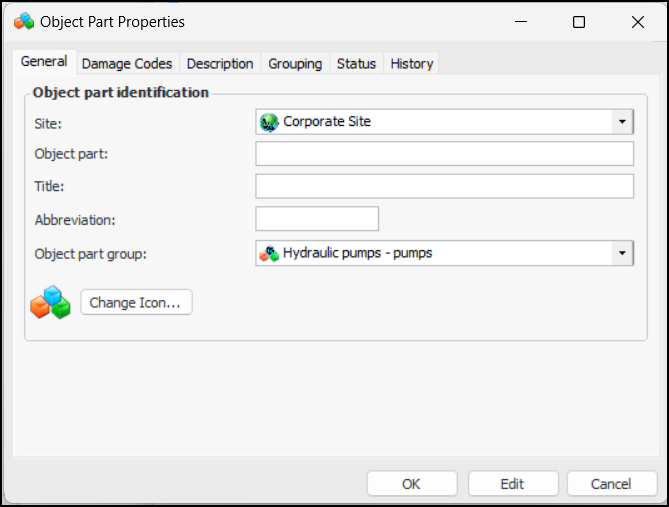The width and height of the screenshot is (669, 507).
Task: Switch to the General tab
Action: (44, 62)
